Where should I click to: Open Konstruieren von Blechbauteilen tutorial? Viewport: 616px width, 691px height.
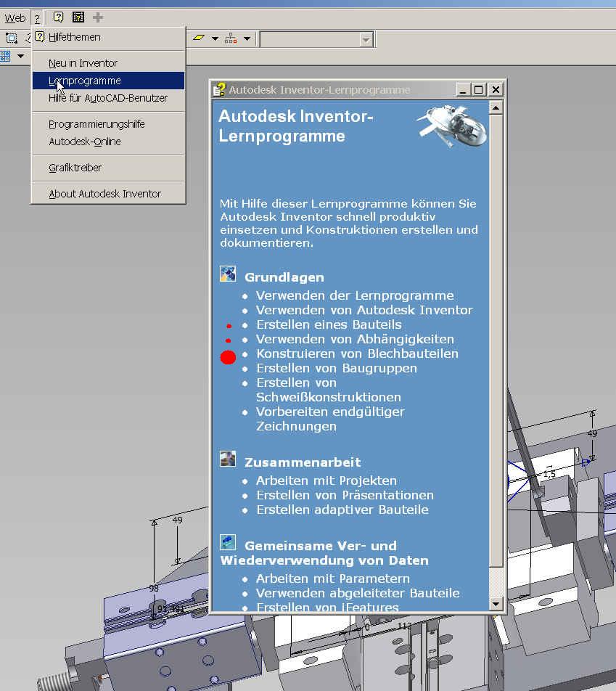[x=358, y=354]
